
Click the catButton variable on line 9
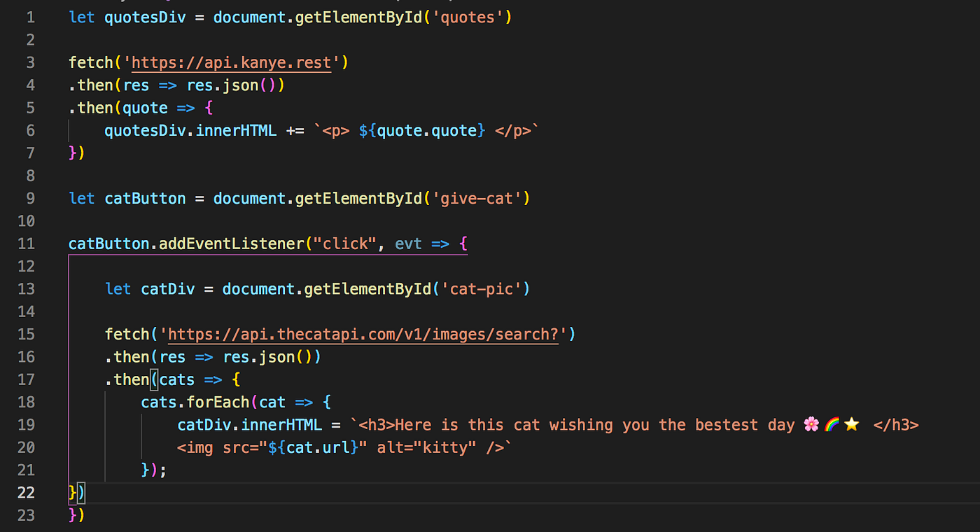pos(144,198)
